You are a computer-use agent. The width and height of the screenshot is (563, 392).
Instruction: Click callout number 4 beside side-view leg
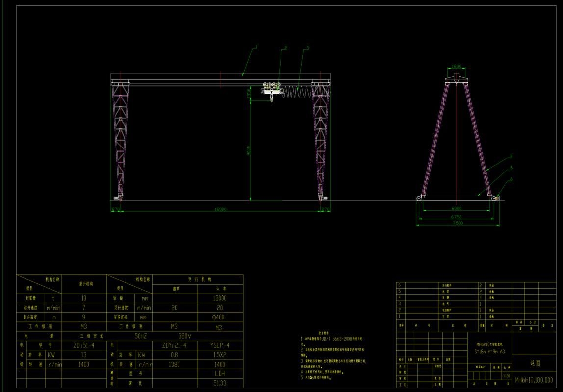click(x=511, y=156)
